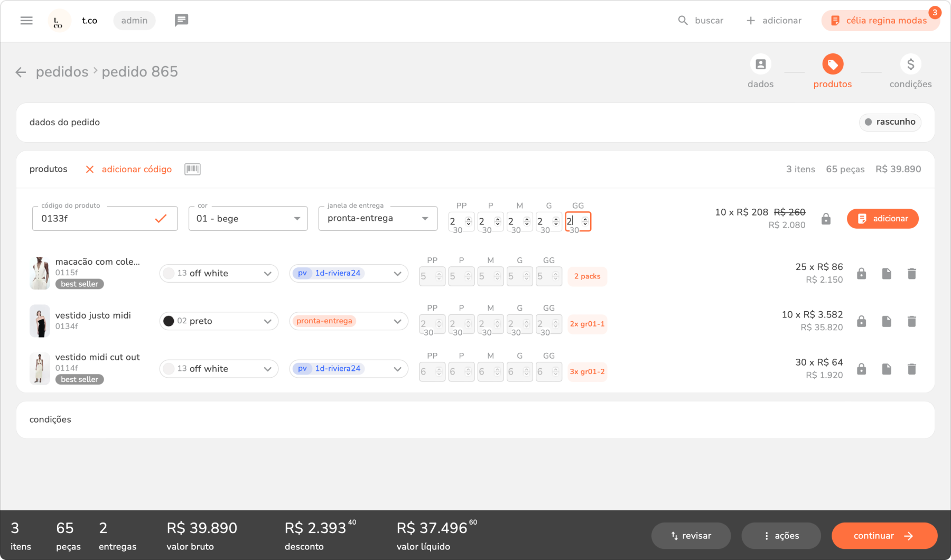The image size is (951, 560).
Task: Toggle price lock on new product row
Action: pos(826,219)
